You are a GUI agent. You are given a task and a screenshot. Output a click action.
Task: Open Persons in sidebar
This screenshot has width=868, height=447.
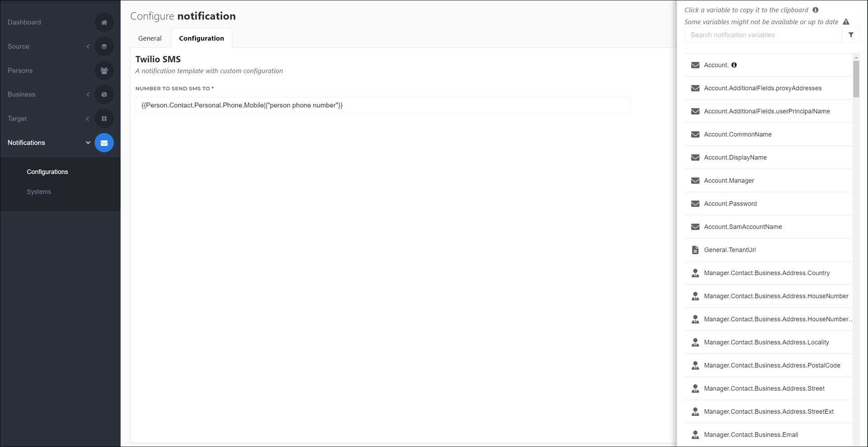pos(20,71)
